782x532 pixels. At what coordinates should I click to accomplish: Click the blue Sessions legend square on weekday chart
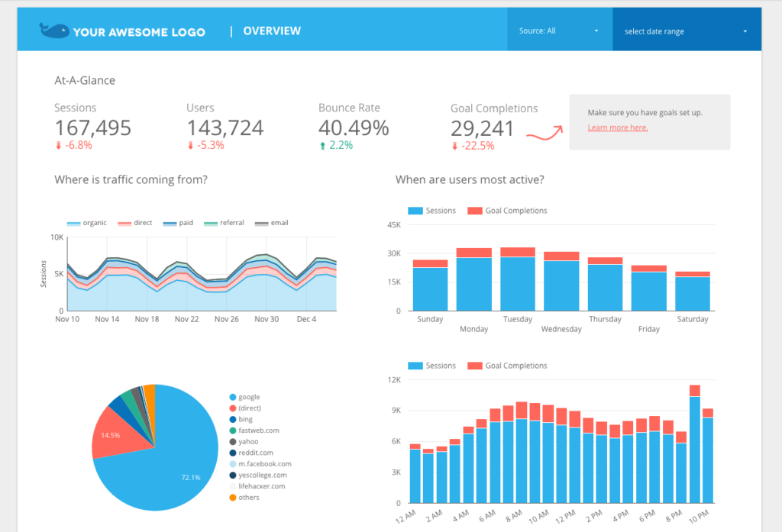[413, 210]
